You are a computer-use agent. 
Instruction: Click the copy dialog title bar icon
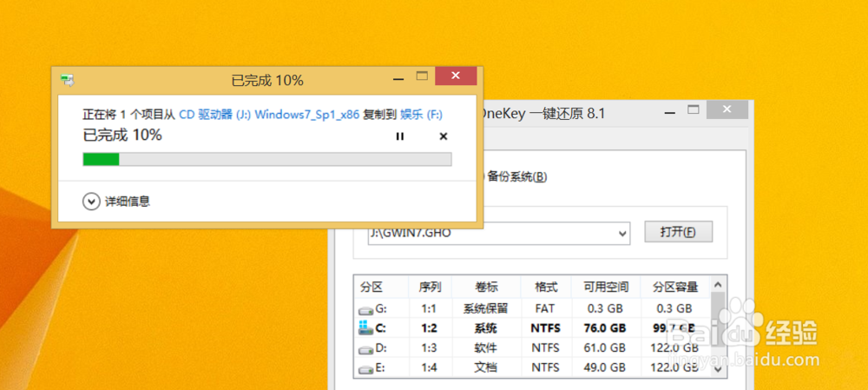point(68,80)
